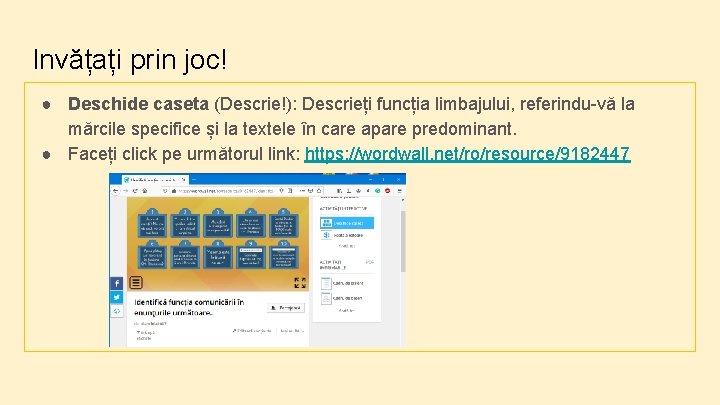The image size is (720, 405).
Task: Open box number 6 in the game
Action: tap(152, 255)
